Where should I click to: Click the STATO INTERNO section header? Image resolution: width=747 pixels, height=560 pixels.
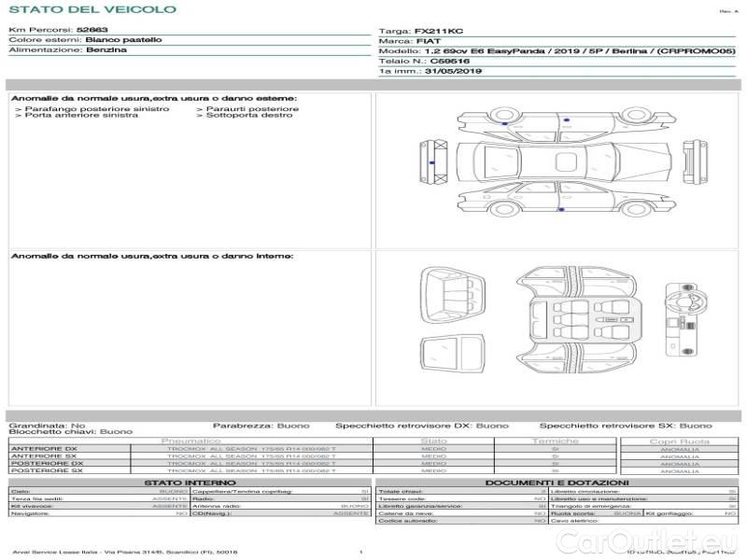tap(190, 483)
